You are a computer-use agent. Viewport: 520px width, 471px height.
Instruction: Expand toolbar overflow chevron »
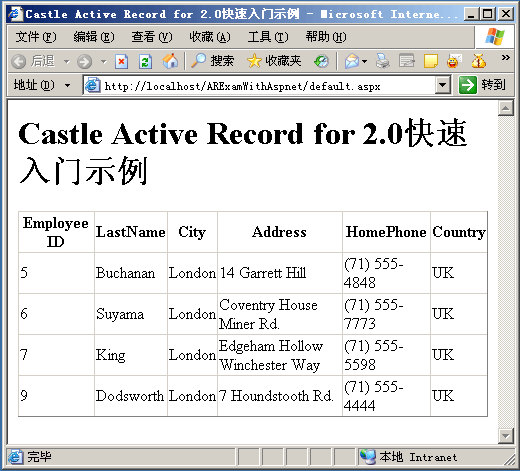[506, 58]
